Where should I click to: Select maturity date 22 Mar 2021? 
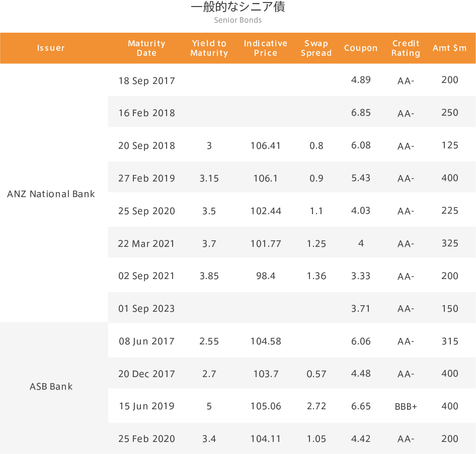pyautogui.click(x=146, y=243)
